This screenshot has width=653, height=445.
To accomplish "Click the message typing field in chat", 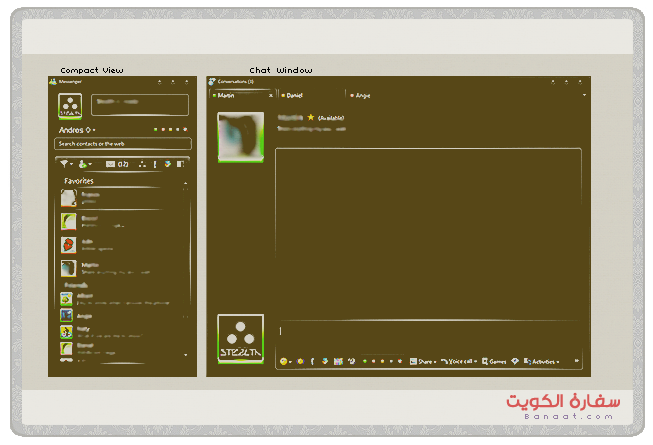I will 428,331.
